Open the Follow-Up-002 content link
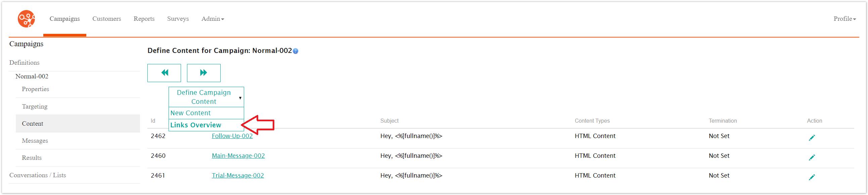Image resolution: width=868 pixels, height=195 pixels. click(x=232, y=136)
